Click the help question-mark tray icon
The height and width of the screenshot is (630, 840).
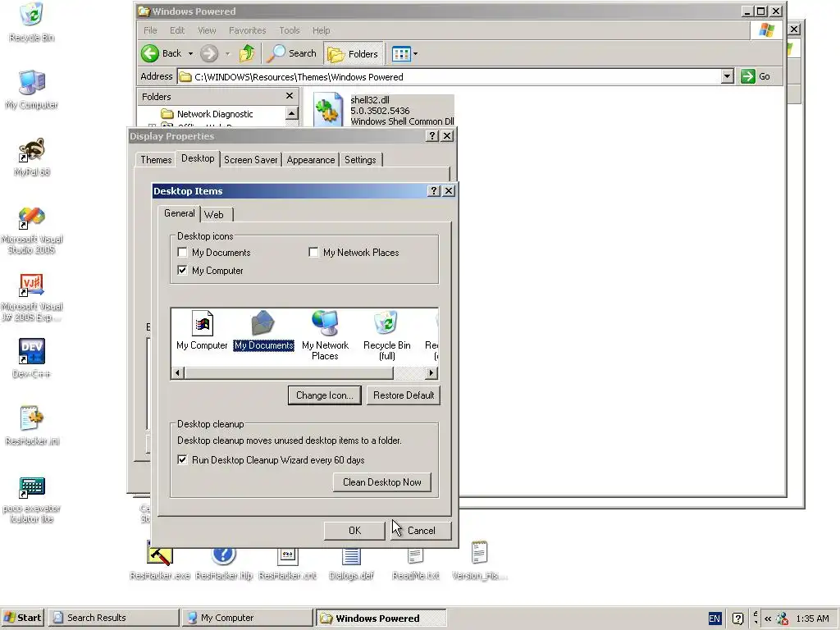tap(737, 619)
